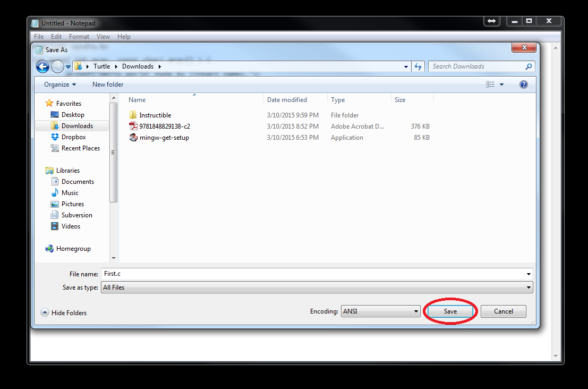The image size is (588, 389).
Task: Click the Homegroup icon
Action: pos(49,248)
